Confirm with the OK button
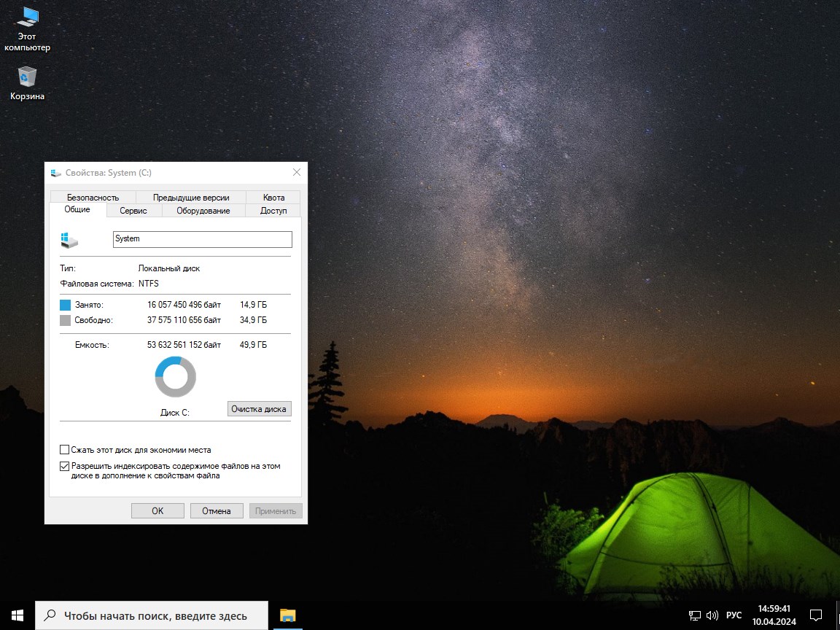Image resolution: width=840 pixels, height=630 pixels. 157,510
